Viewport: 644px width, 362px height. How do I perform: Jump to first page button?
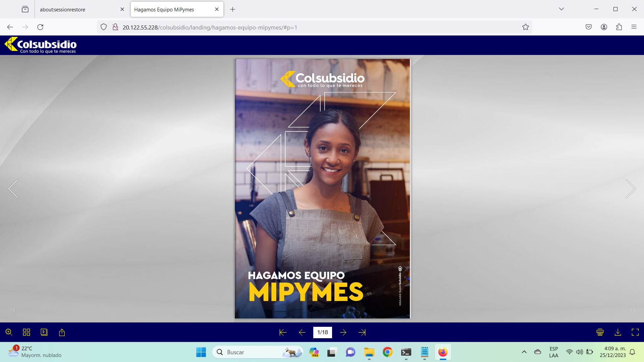point(283,332)
